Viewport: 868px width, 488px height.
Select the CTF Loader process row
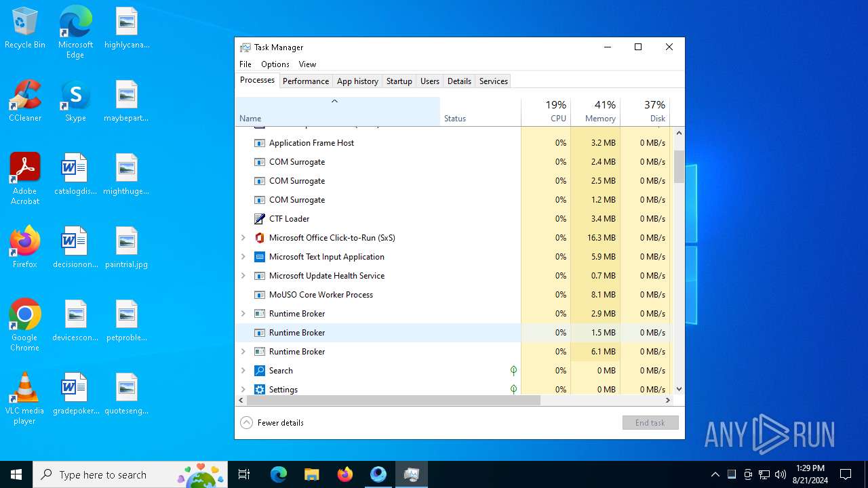click(453, 219)
